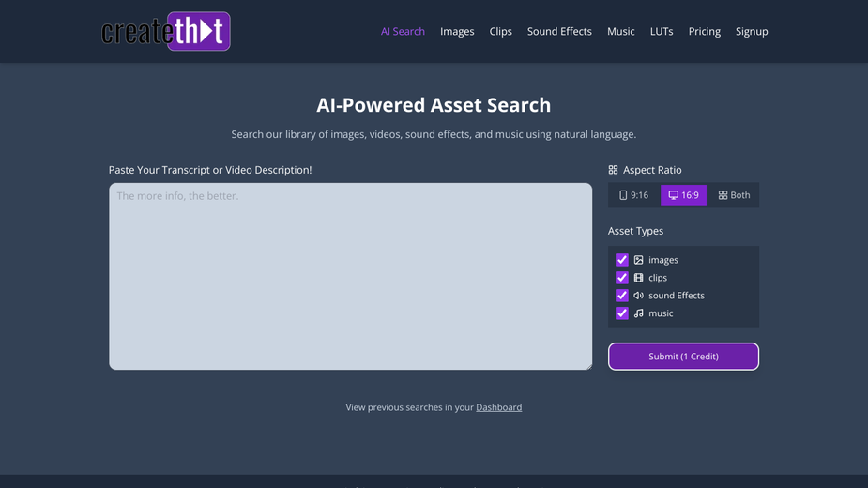The width and height of the screenshot is (868, 488).
Task: Select the 16:9 aspect ratio
Action: [x=683, y=195]
